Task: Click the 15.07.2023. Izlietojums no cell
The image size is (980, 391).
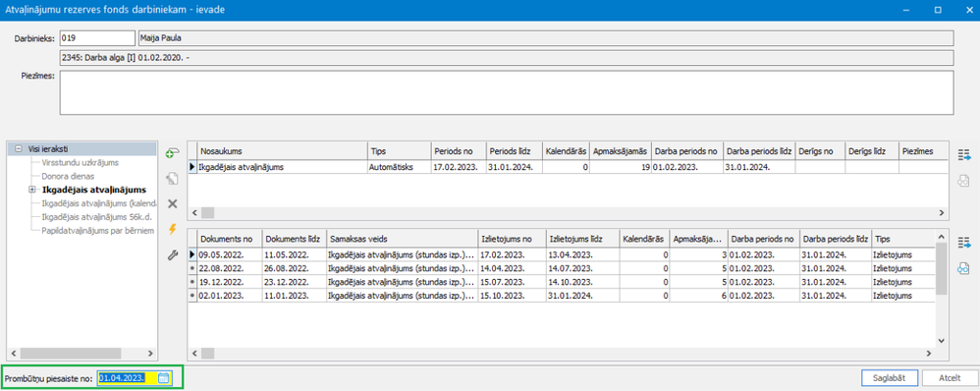Action: click(512, 282)
